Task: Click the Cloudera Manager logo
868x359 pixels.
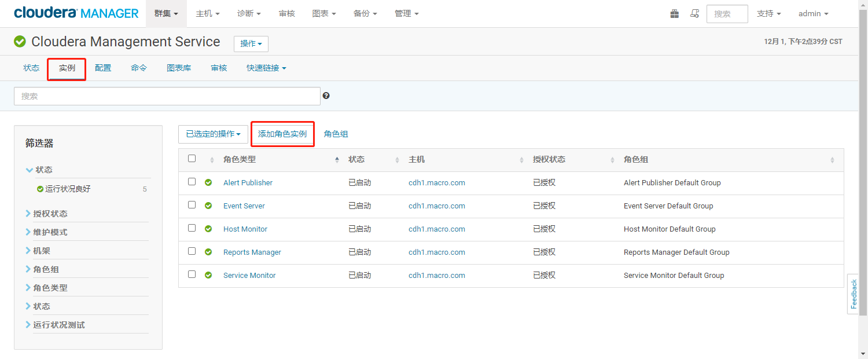Action: (x=76, y=13)
